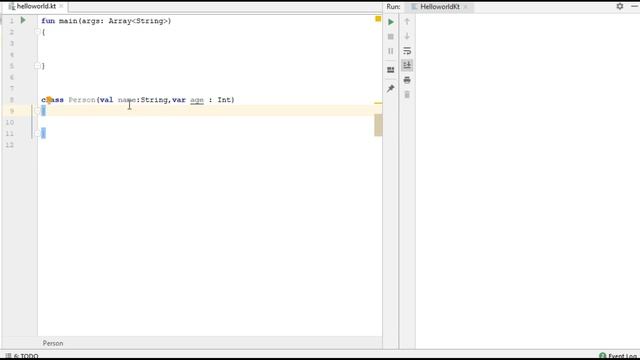This screenshot has height=360, width=640.
Task: Click intention lightbulb on class line
Action: (49, 100)
